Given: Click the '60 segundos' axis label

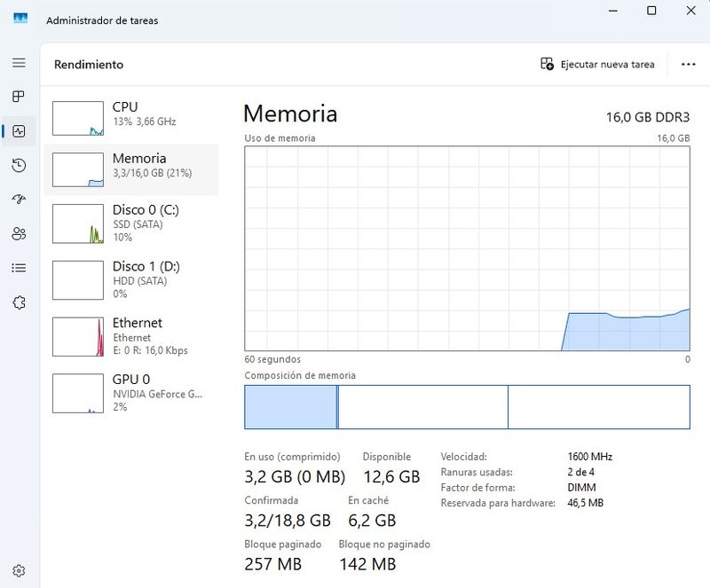Looking at the screenshot, I should [x=272, y=359].
